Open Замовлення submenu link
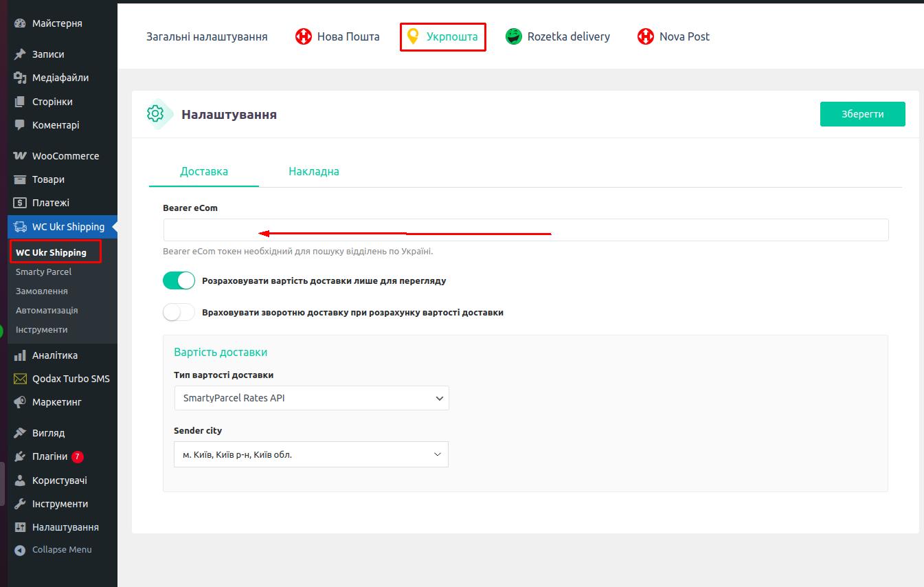Viewport: 924px width, 587px height. click(x=42, y=291)
